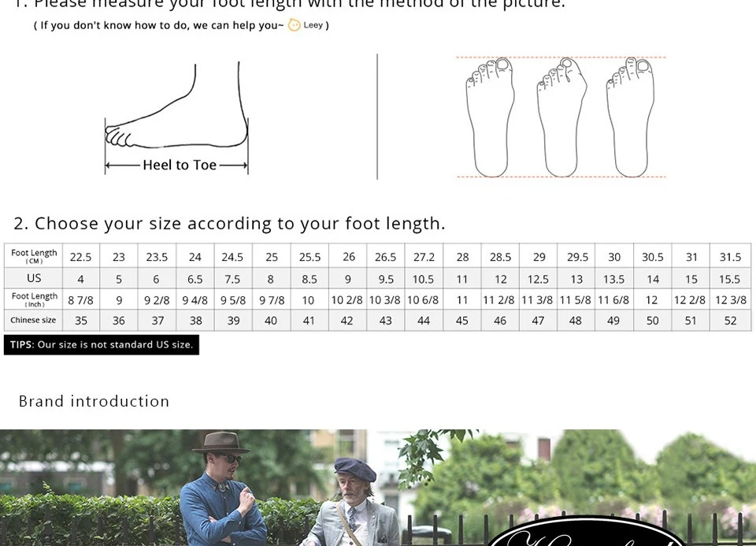The height and width of the screenshot is (546, 756).
Task: Click the 9 cell in the inch row
Action: [119, 300]
